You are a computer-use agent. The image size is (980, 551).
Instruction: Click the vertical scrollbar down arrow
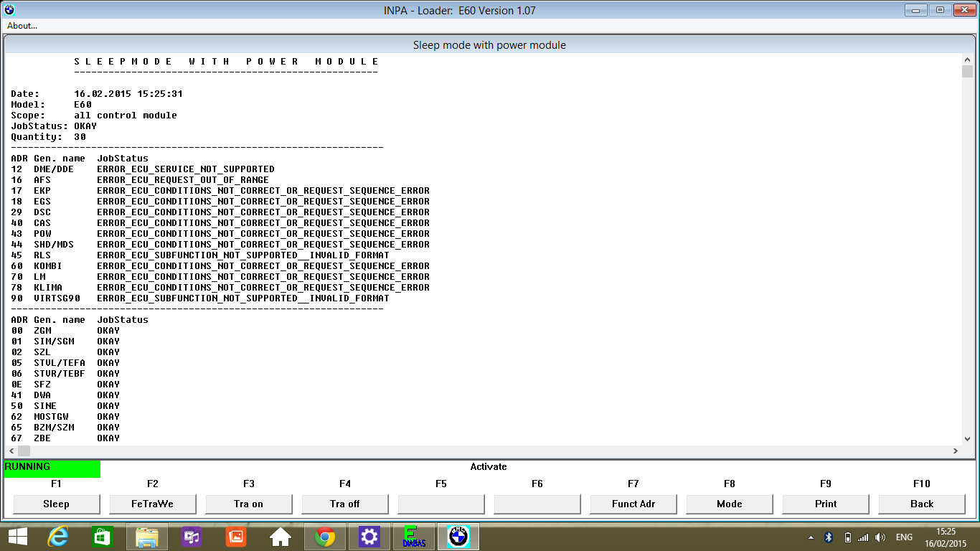(x=967, y=439)
